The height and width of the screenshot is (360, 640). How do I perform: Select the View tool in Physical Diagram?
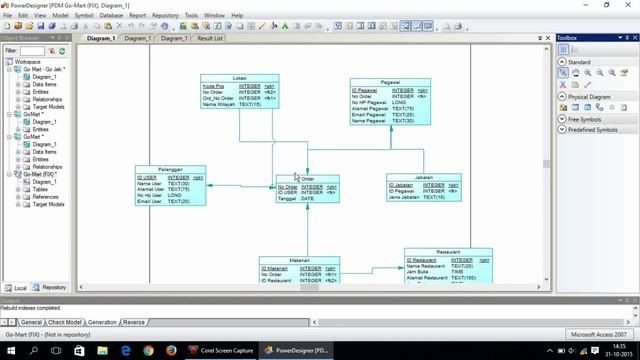pyautogui.click(x=588, y=108)
